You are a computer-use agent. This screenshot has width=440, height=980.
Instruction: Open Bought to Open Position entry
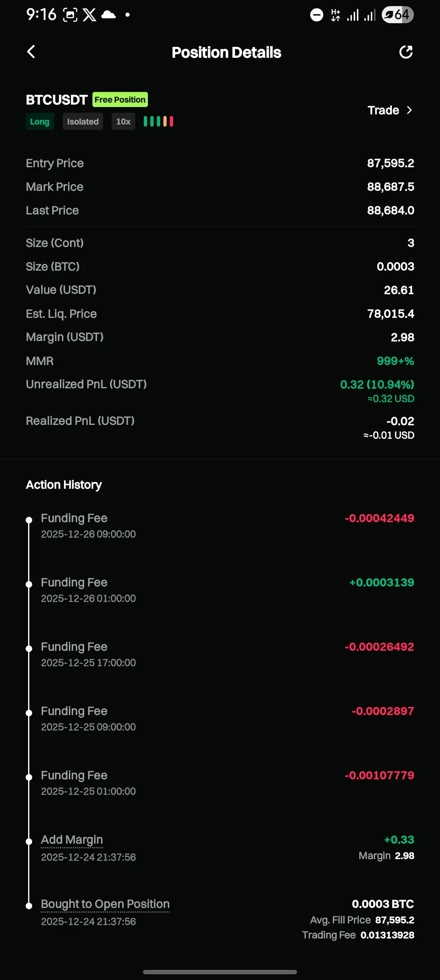[x=105, y=904]
